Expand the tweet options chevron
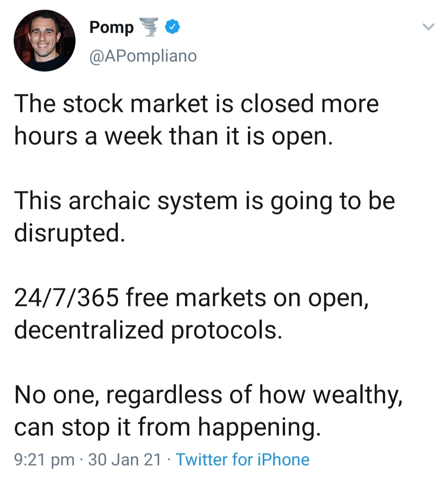 coord(428,27)
